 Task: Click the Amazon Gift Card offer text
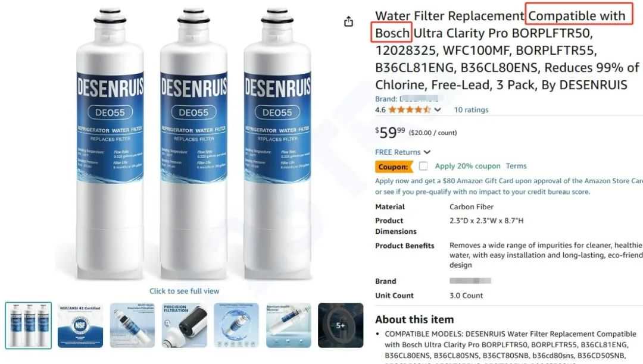pos(508,186)
